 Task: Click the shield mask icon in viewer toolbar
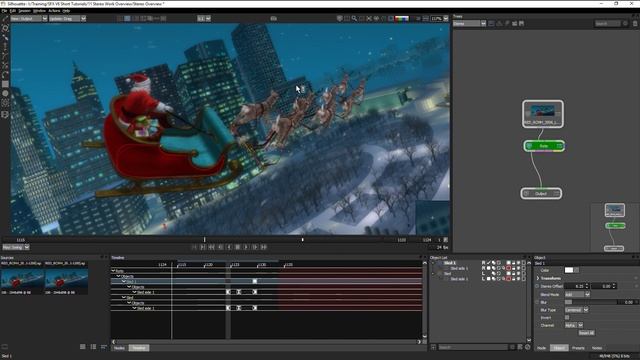[x=340, y=18]
